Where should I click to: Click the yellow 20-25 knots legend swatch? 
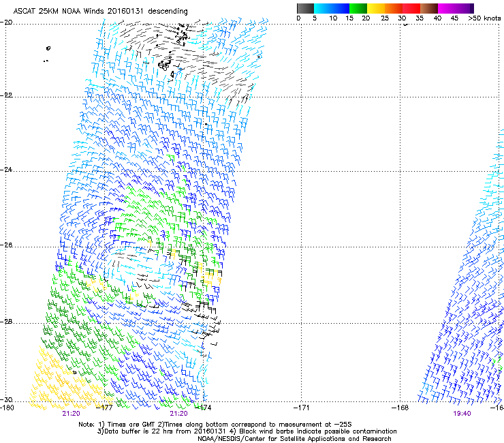click(376, 8)
